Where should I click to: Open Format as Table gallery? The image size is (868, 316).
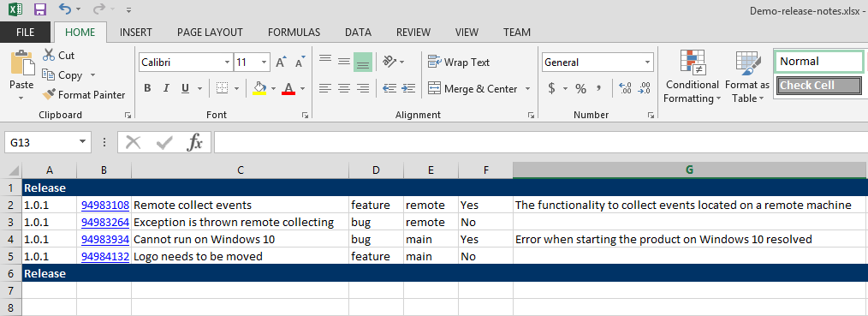(746, 76)
